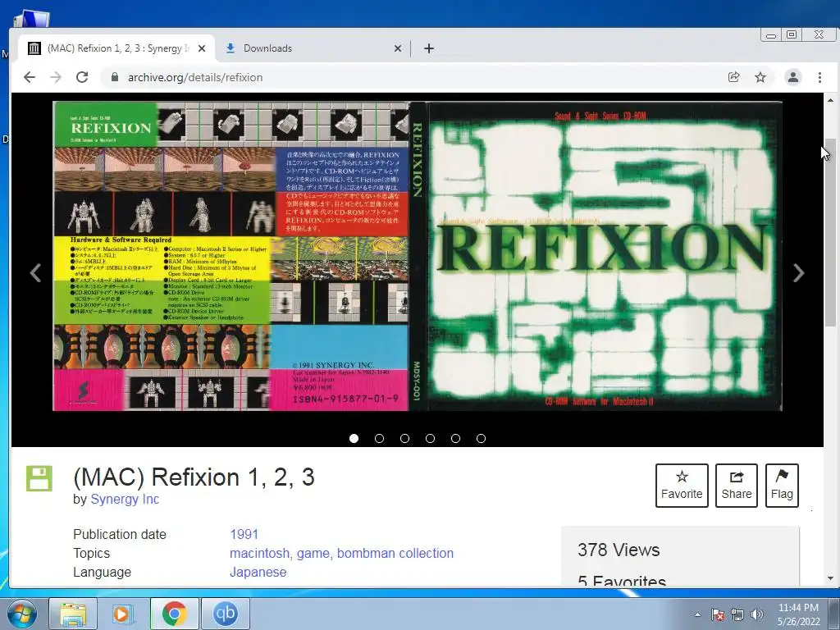Open Windows Media Player from taskbar
Viewport: 840px width, 630px height.
(123, 614)
